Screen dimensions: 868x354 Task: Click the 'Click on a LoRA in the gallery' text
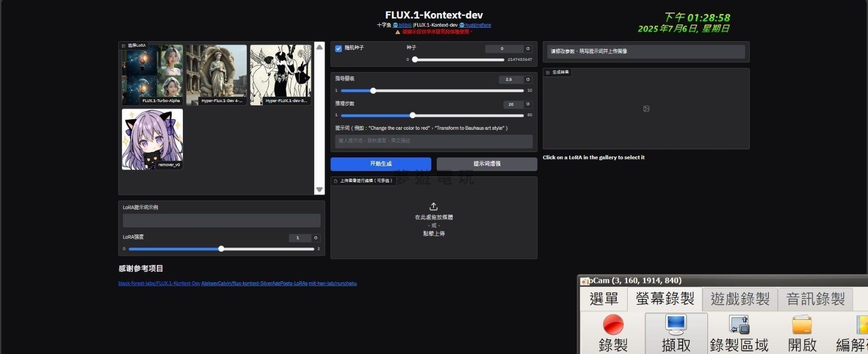593,157
